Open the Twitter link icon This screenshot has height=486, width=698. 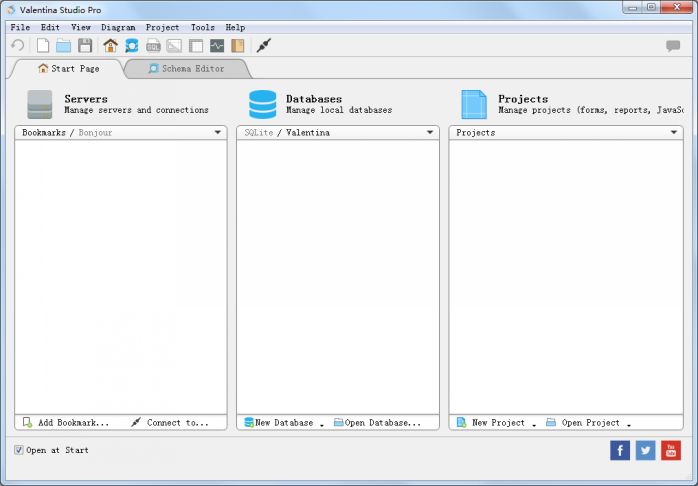[x=645, y=450]
